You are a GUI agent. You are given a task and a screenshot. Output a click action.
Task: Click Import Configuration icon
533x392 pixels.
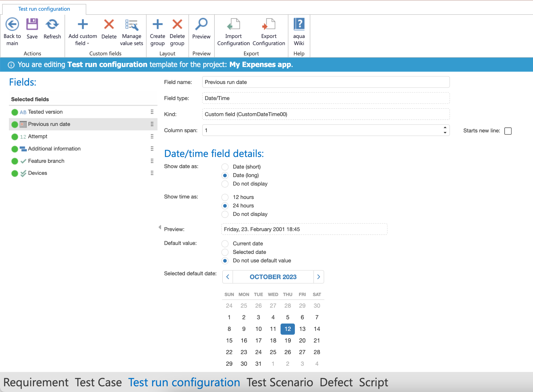(x=233, y=25)
